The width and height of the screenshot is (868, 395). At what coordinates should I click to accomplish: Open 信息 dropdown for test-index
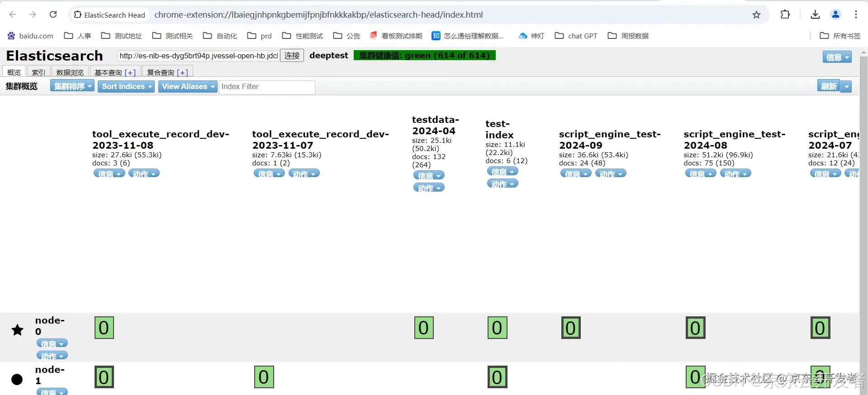point(503,172)
